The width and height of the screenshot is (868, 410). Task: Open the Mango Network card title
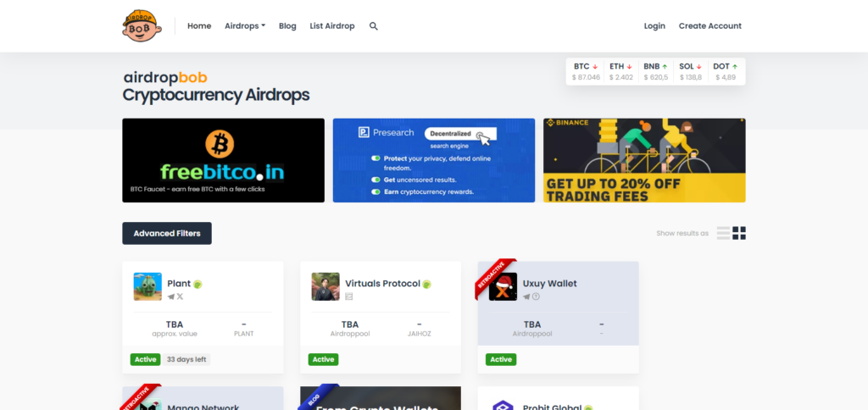click(203, 407)
